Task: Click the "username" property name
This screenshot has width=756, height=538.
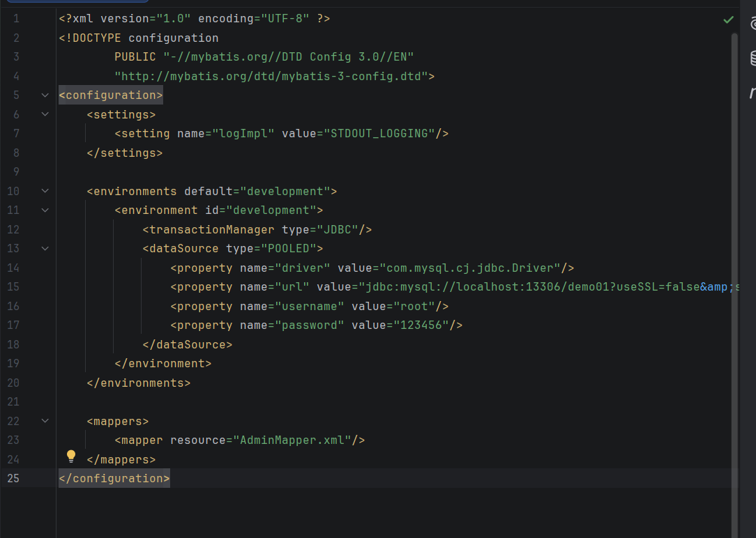Action: tap(310, 307)
